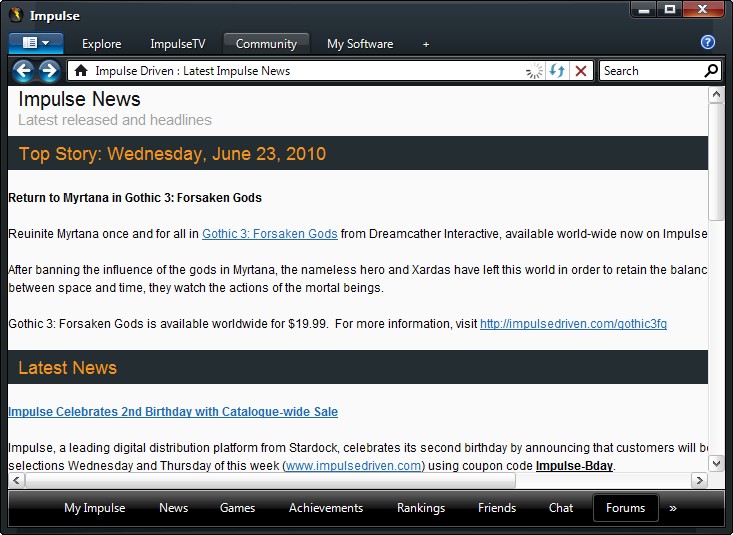The height and width of the screenshot is (535, 733).
Task: Click the home icon in the address bar
Action: coord(81,71)
